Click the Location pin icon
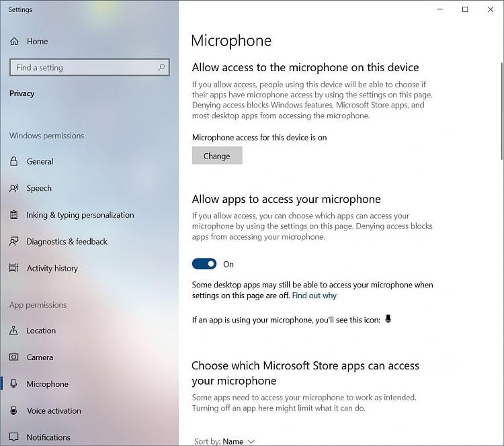The height and width of the screenshot is (446, 504). click(13, 330)
